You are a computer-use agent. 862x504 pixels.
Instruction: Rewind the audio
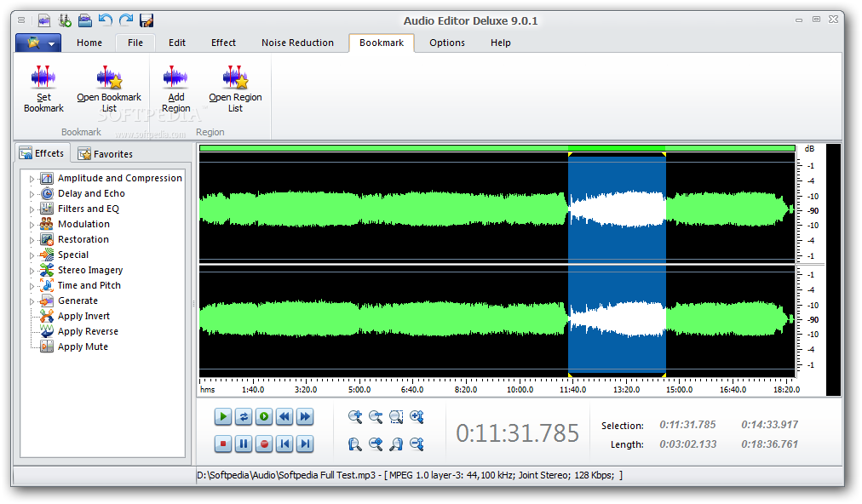(284, 416)
